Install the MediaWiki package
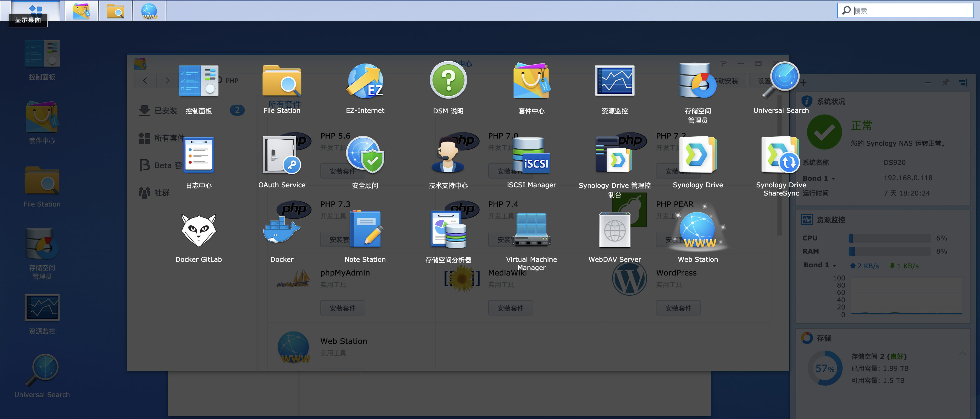This screenshot has width=980, height=419. tap(511, 308)
